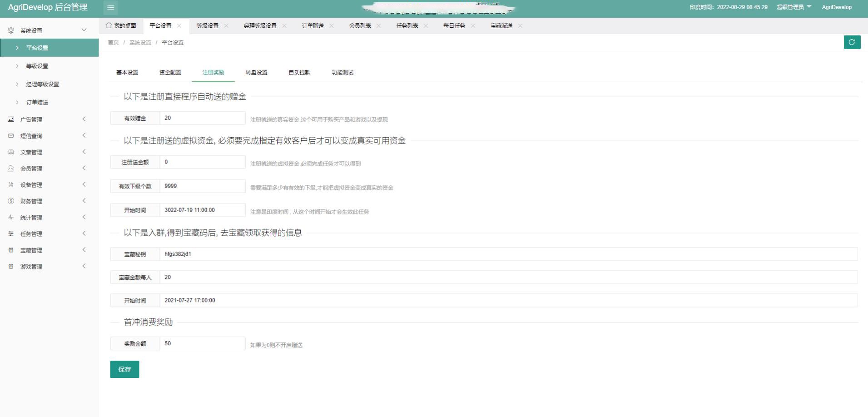868x417 pixels.
Task: Open the 广告管理 advertisement management icon
Action: [x=11, y=119]
